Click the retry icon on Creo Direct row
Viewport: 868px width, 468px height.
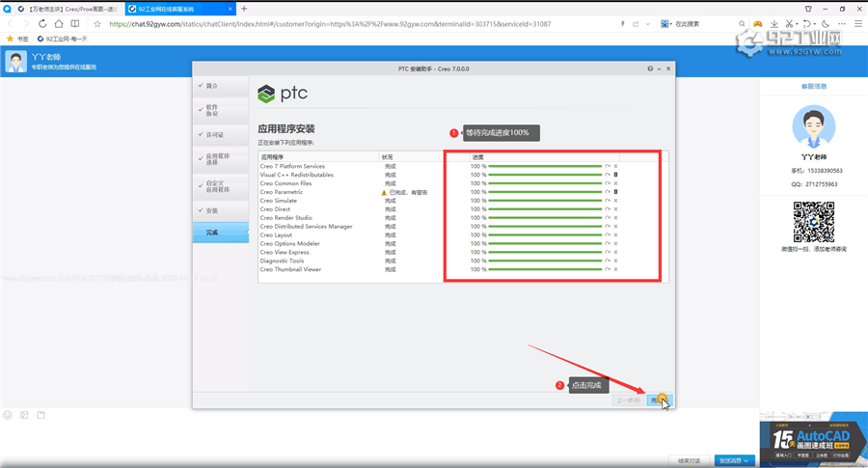(x=608, y=209)
